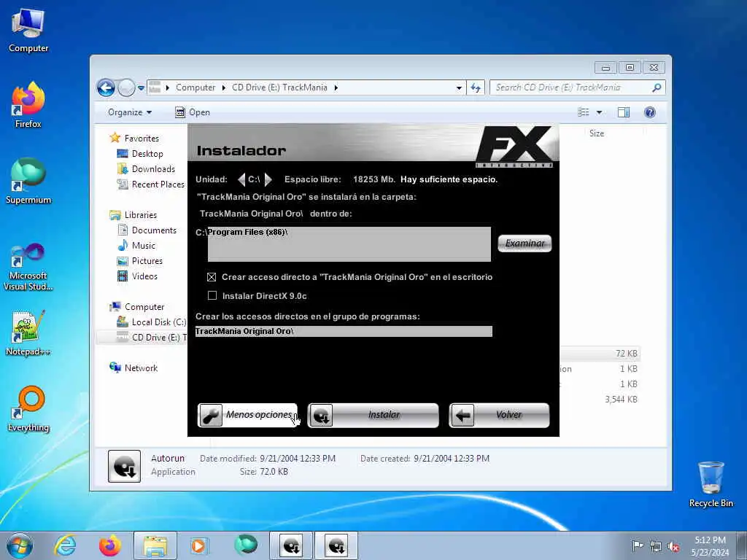This screenshot has width=747, height=560.
Task: Click the Volver back button
Action: pyautogui.click(x=499, y=415)
